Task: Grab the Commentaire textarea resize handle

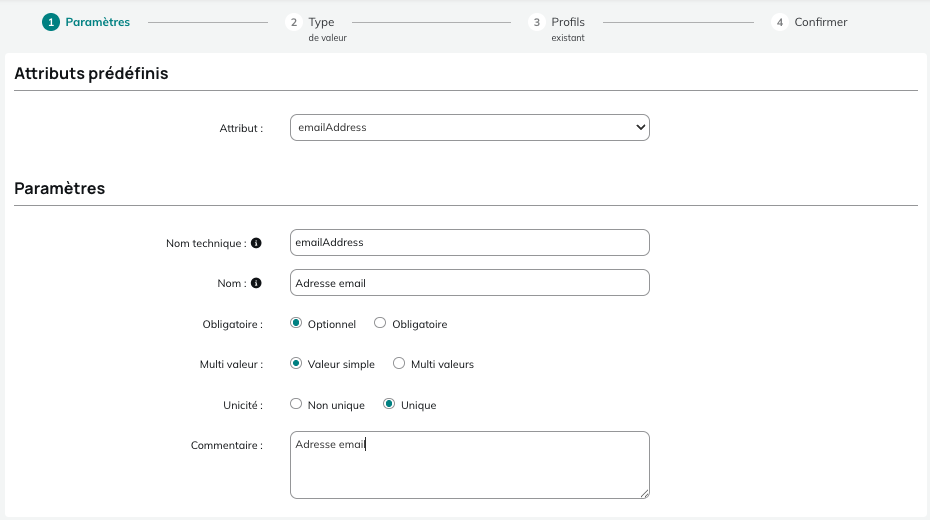Action: pyautogui.click(x=645, y=493)
